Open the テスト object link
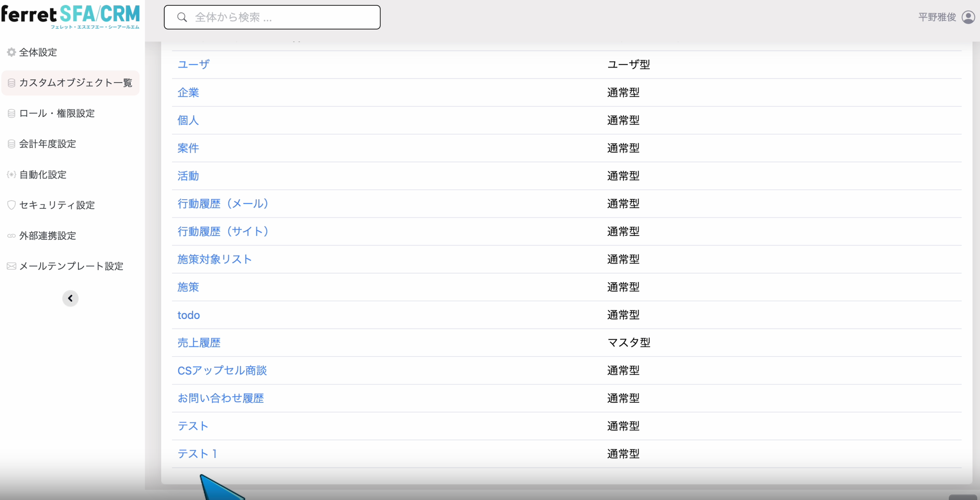Screen dimensions: 980x500 (193, 426)
